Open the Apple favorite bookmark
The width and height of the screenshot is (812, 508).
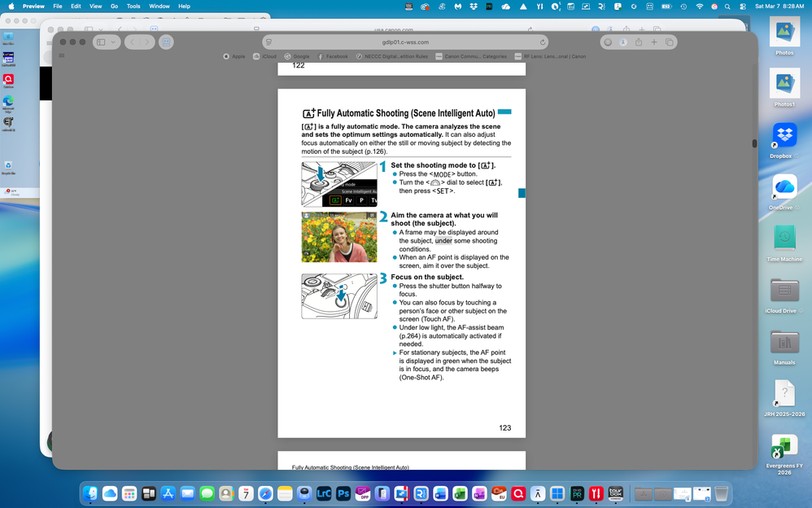point(234,56)
